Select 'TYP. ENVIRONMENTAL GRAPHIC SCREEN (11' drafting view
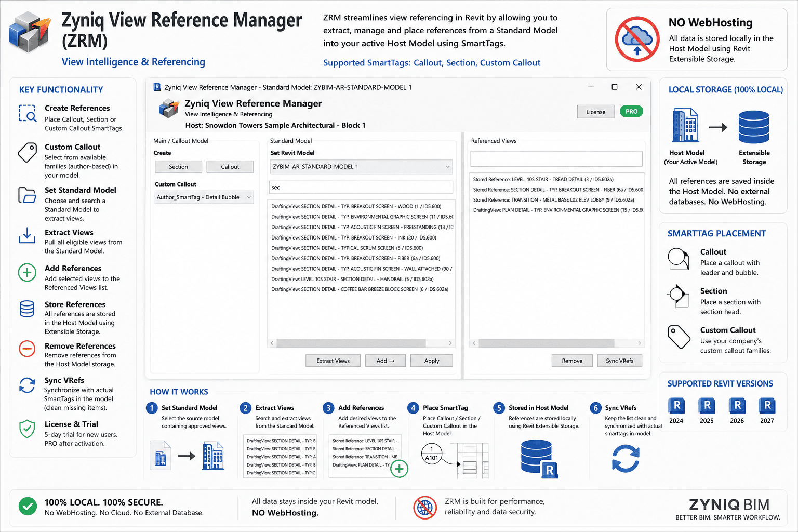Screen dimensions: 798x532 coord(361,217)
